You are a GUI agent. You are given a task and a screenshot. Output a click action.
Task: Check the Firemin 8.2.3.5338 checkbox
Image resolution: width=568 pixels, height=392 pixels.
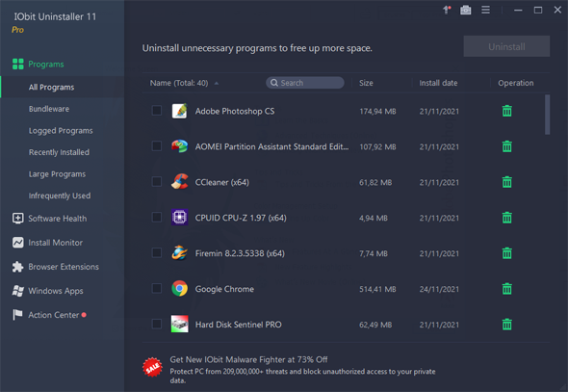click(157, 252)
